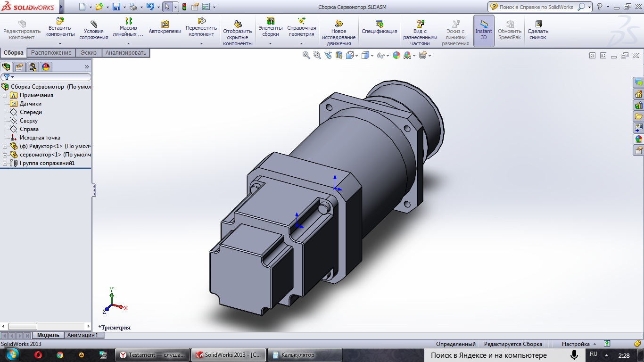The height and width of the screenshot is (362, 644).
Task: Toggle Instant 3D mode
Action: [484, 31]
